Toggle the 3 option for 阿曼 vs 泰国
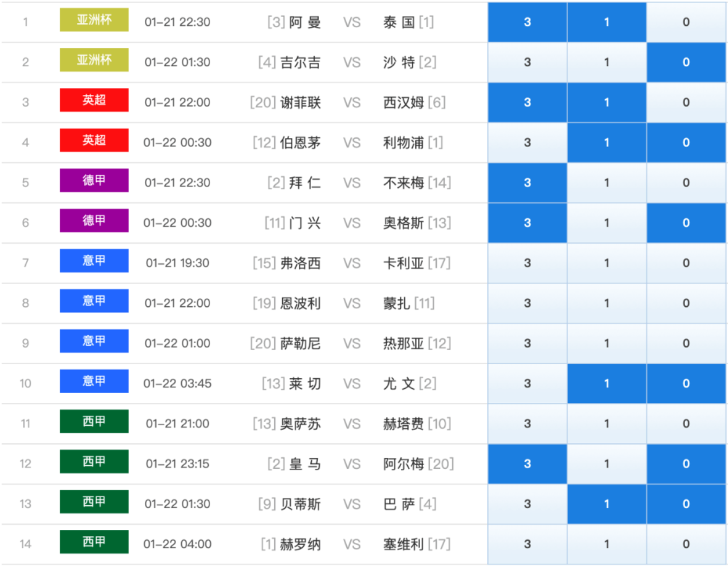The width and height of the screenshot is (728, 568). coord(527,22)
